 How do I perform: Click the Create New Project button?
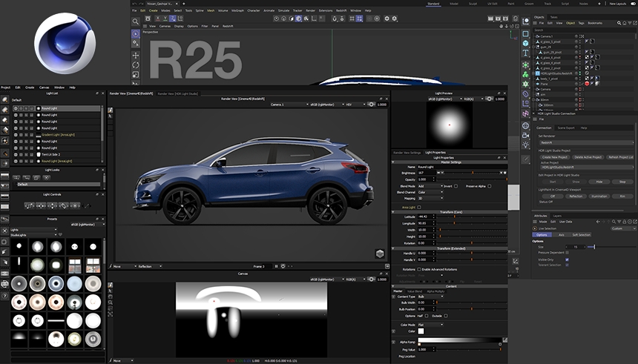[555, 157]
